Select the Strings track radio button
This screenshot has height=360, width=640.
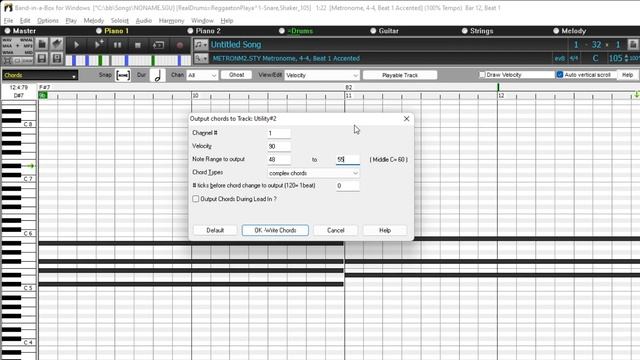tap(464, 31)
